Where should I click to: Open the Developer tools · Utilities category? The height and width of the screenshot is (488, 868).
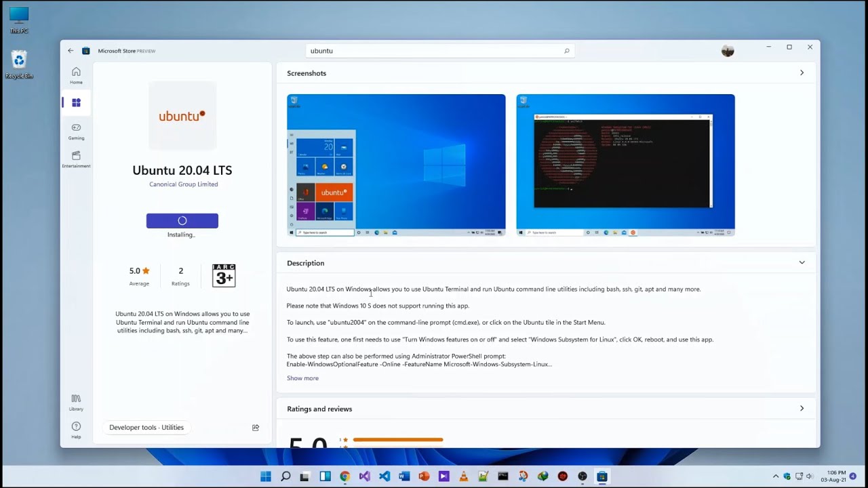click(146, 428)
